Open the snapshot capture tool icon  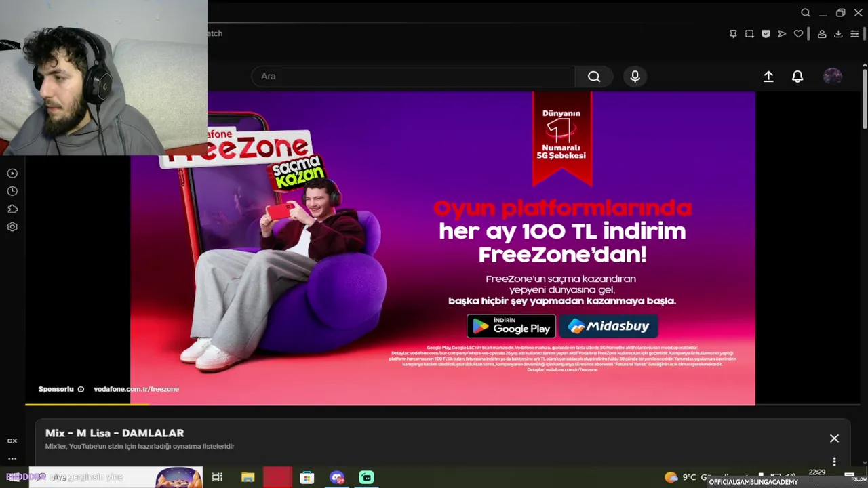click(x=749, y=34)
